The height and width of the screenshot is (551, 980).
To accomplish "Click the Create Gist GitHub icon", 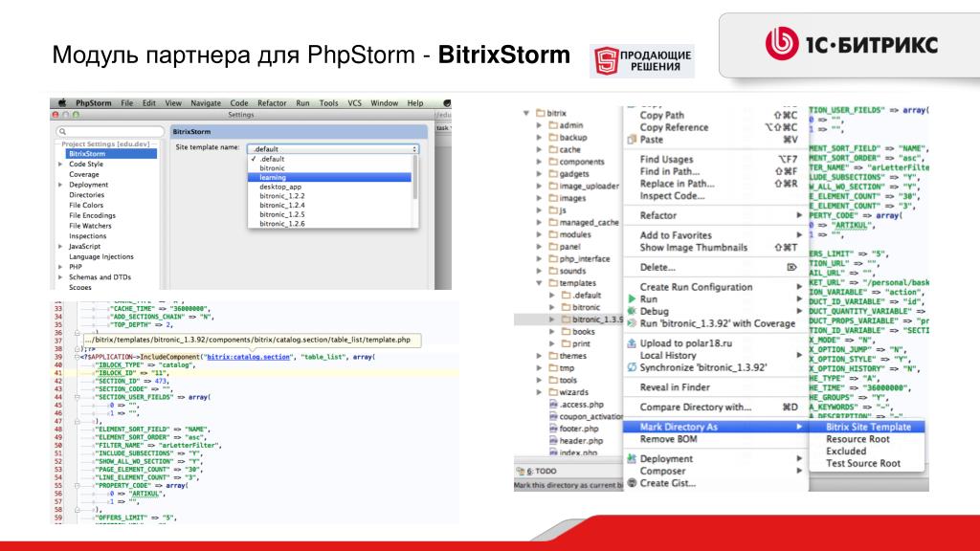I will click(x=632, y=483).
